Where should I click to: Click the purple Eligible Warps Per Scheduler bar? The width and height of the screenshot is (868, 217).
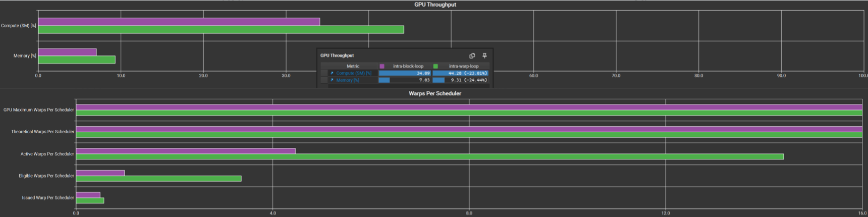point(100,173)
